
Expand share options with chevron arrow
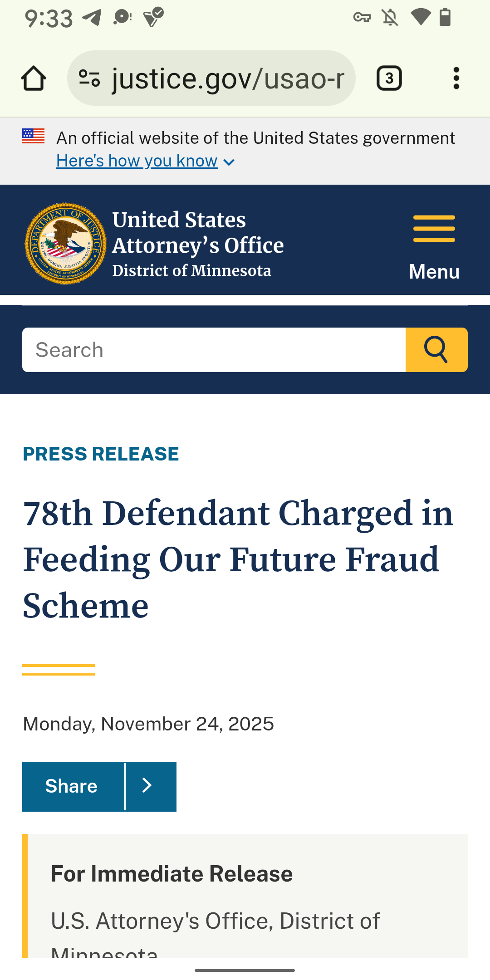[x=147, y=786]
